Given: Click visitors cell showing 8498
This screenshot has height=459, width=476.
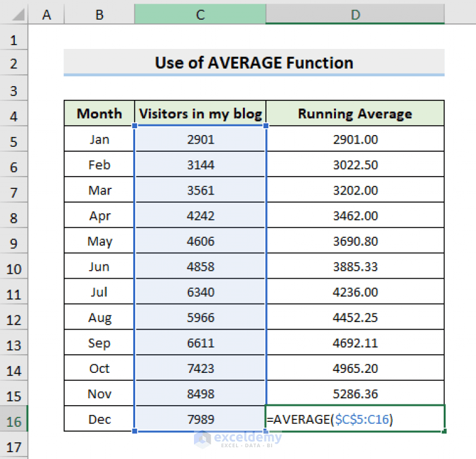Looking at the screenshot, I should coord(200,393).
